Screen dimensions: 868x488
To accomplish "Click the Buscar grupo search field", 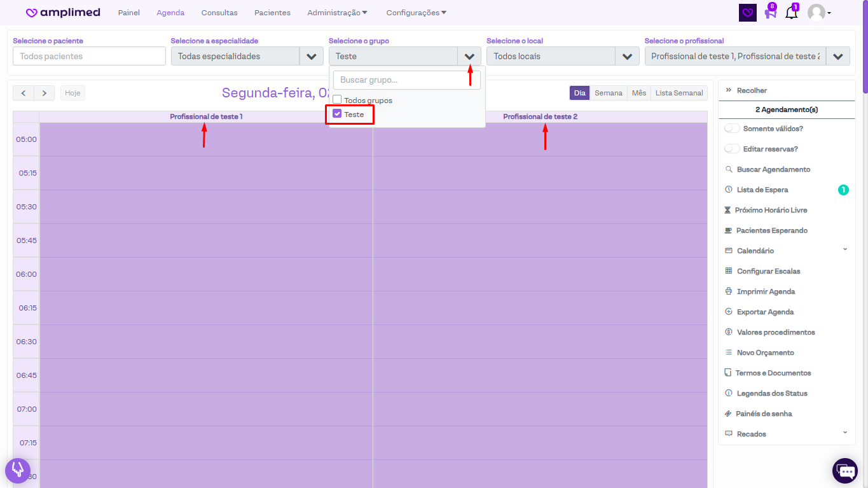I will point(407,80).
